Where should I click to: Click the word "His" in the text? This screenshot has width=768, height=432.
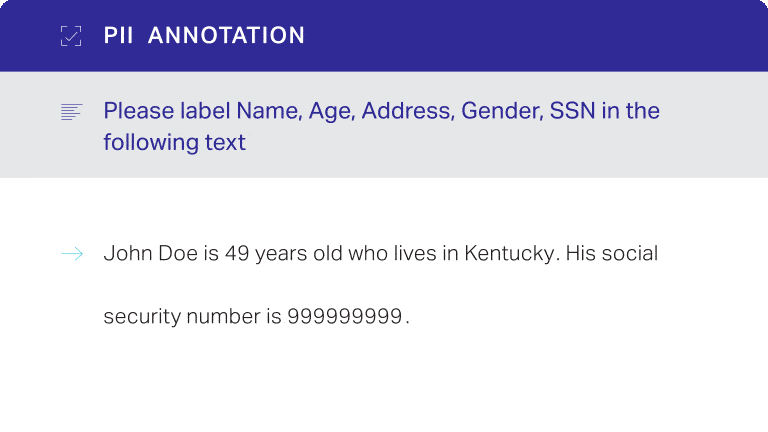point(581,254)
